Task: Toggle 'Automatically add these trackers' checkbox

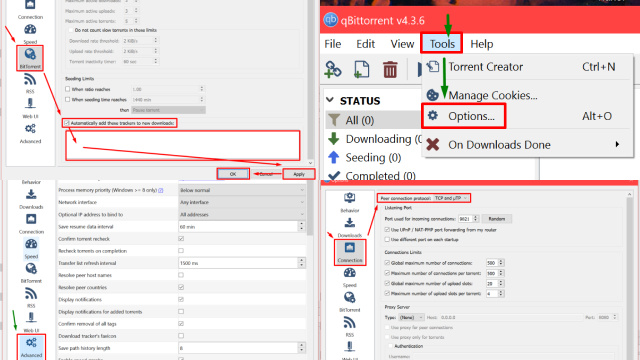Action: point(67,123)
